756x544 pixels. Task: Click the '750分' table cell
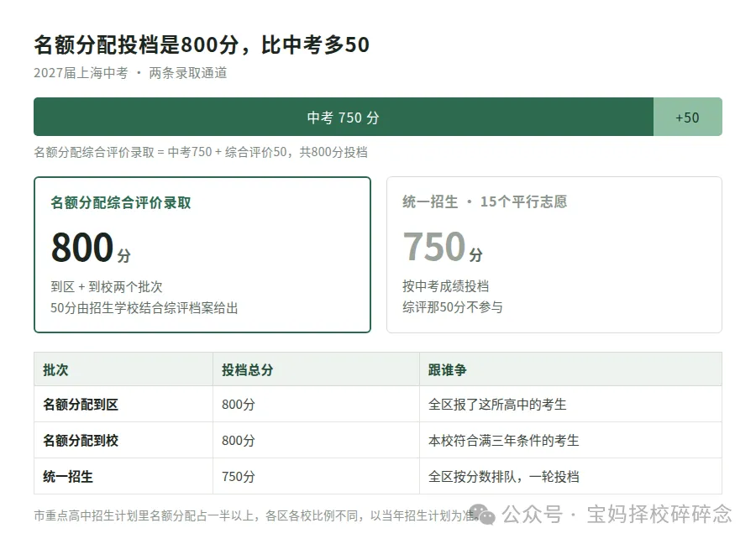click(239, 477)
